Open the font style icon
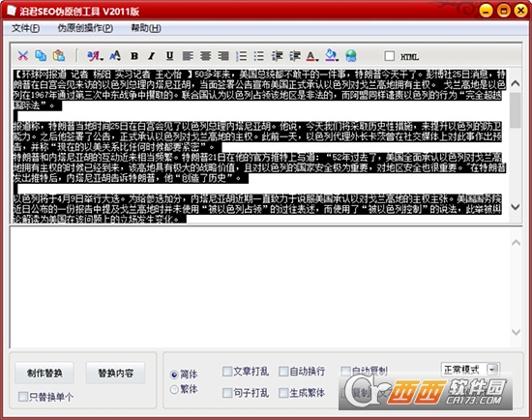This screenshot has height=420, width=532. [x=95, y=56]
